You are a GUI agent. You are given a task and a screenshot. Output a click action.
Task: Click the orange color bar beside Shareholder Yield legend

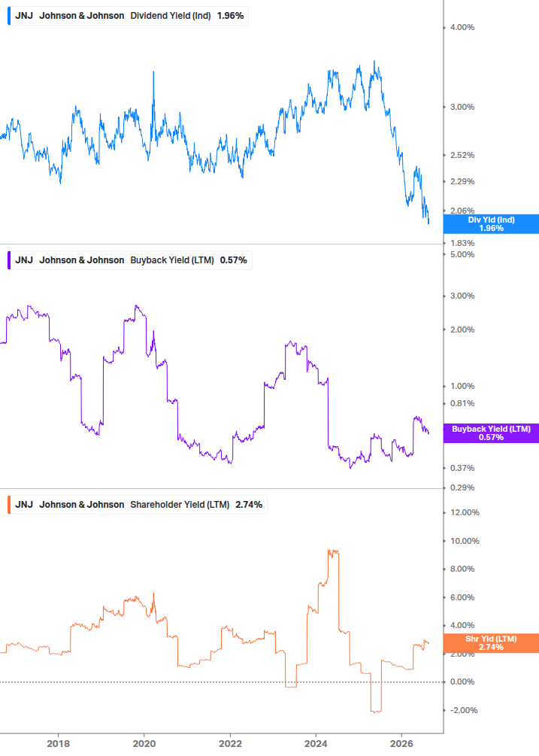coord(9,505)
